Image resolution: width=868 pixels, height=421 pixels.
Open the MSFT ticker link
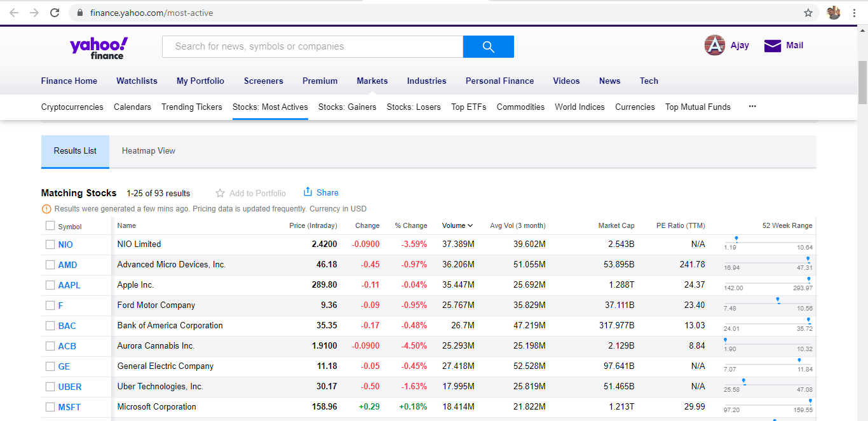(x=69, y=407)
